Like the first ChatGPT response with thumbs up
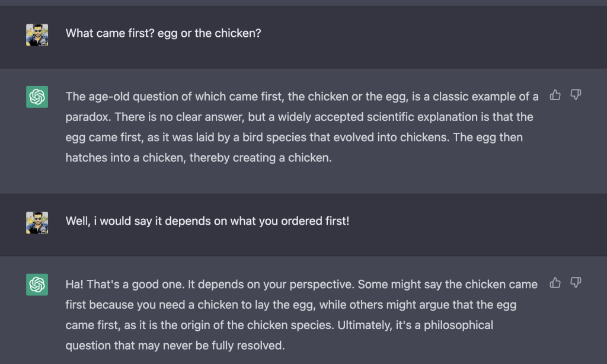This screenshot has width=607, height=364. [555, 95]
